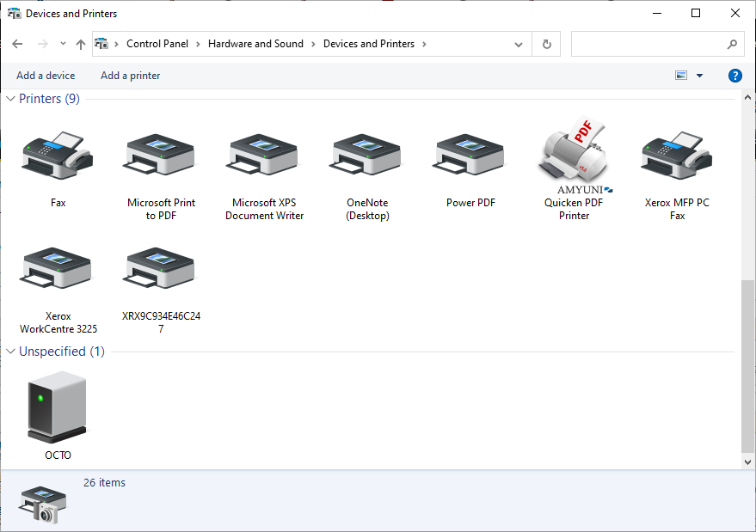Click Add a device
Screen dimensions: 756x532
coord(46,76)
